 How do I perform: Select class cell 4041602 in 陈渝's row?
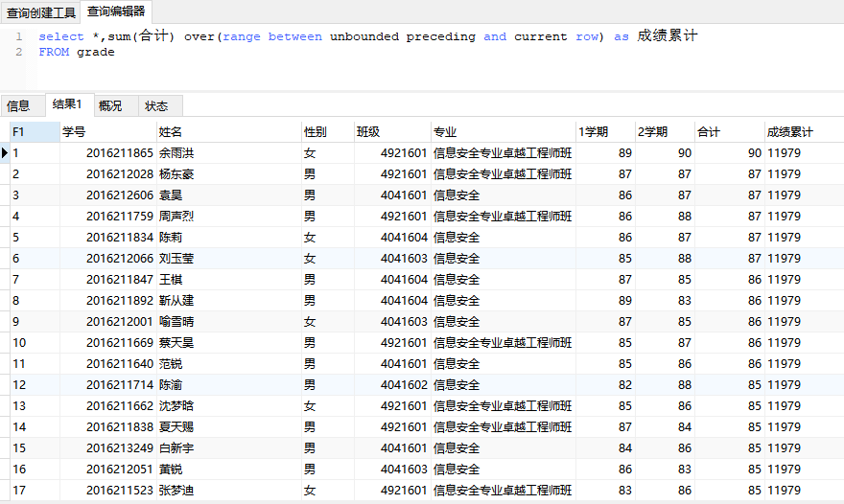[392, 385]
